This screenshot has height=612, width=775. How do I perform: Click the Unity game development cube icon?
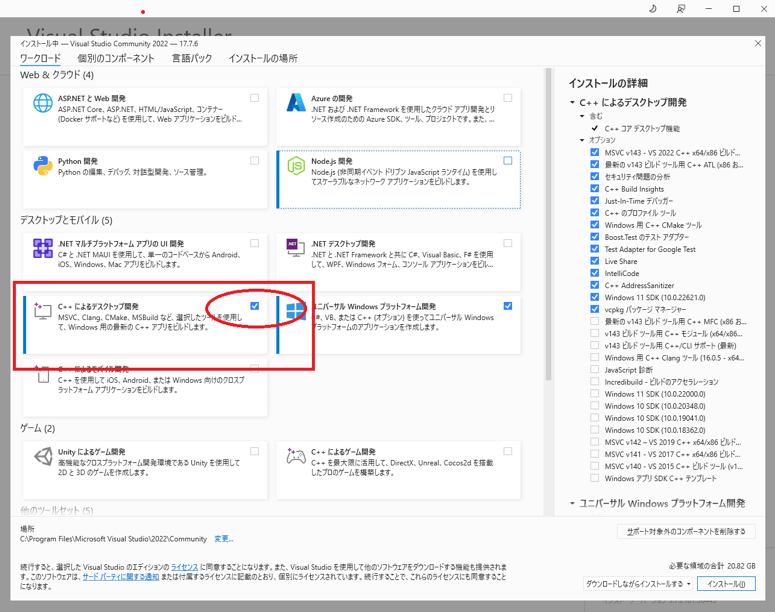pyautogui.click(x=43, y=456)
